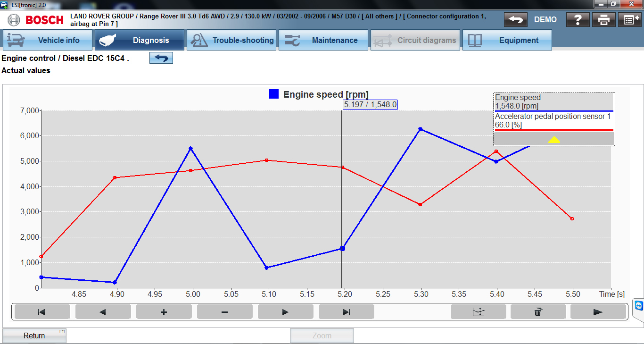Open TeamViewer side panel icon

[x=638, y=306]
